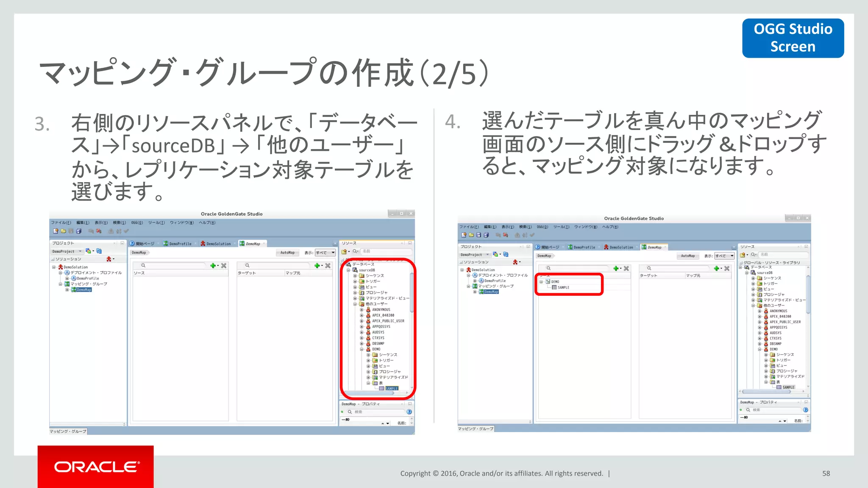Image resolution: width=868 pixels, height=488 pixels.
Task: Click red find/replace icon in step 4 toolbar
Action: click(505, 235)
